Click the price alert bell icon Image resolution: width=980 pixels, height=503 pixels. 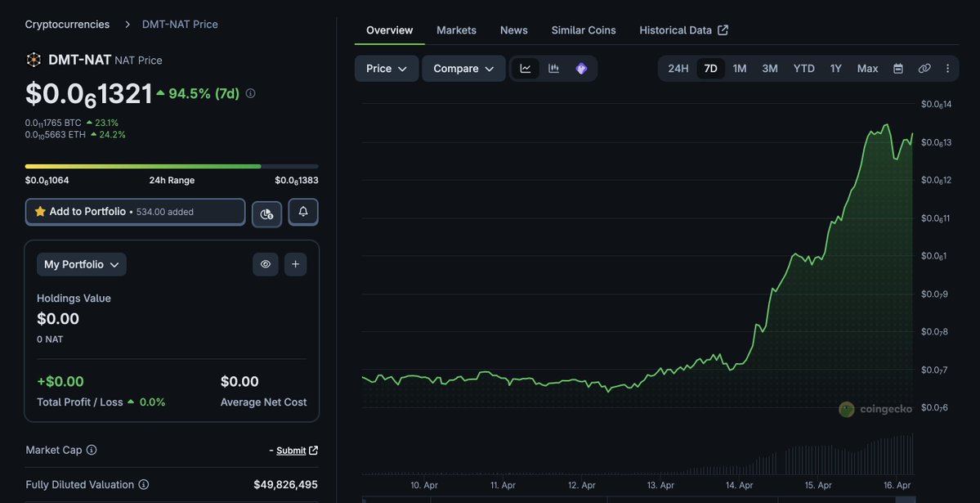coord(303,212)
